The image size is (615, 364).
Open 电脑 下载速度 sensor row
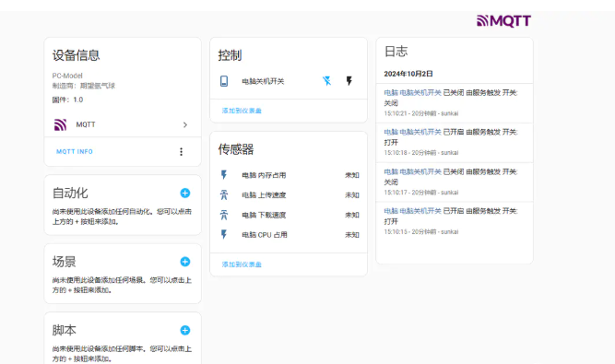(x=289, y=215)
